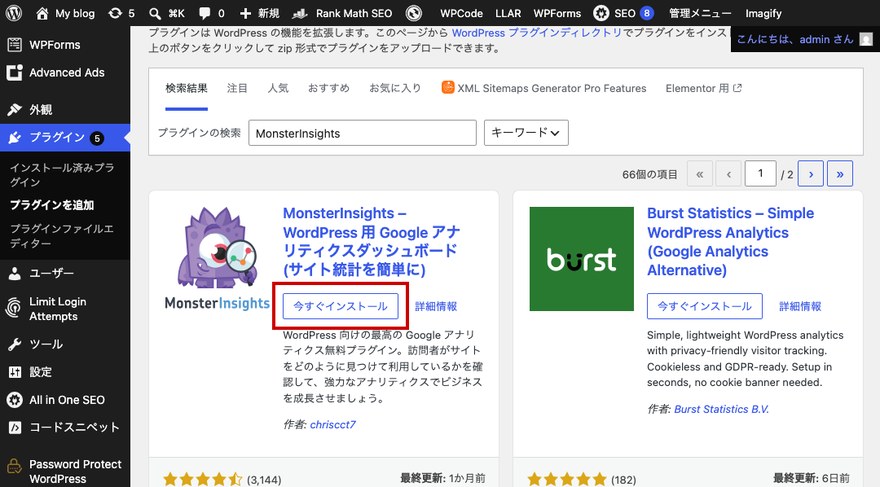Open WPForms in the admin bar
This screenshot has width=880, height=487.
click(557, 13)
